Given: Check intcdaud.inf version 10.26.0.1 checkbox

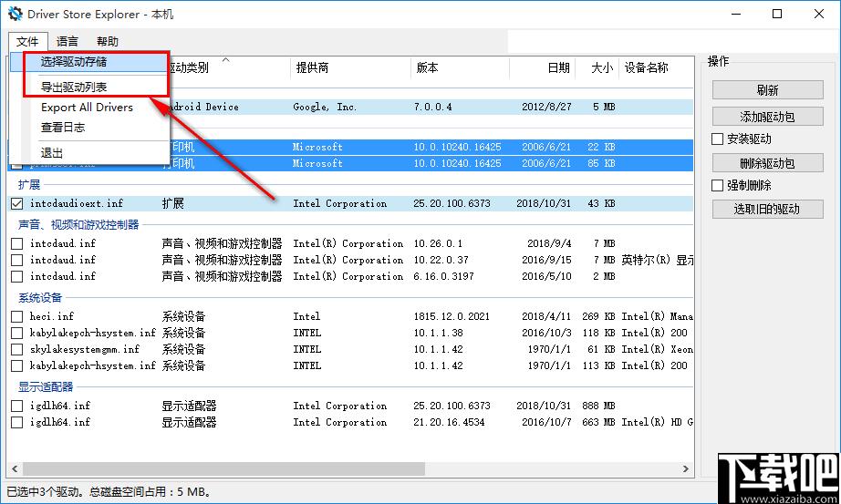Looking at the screenshot, I should point(17,244).
